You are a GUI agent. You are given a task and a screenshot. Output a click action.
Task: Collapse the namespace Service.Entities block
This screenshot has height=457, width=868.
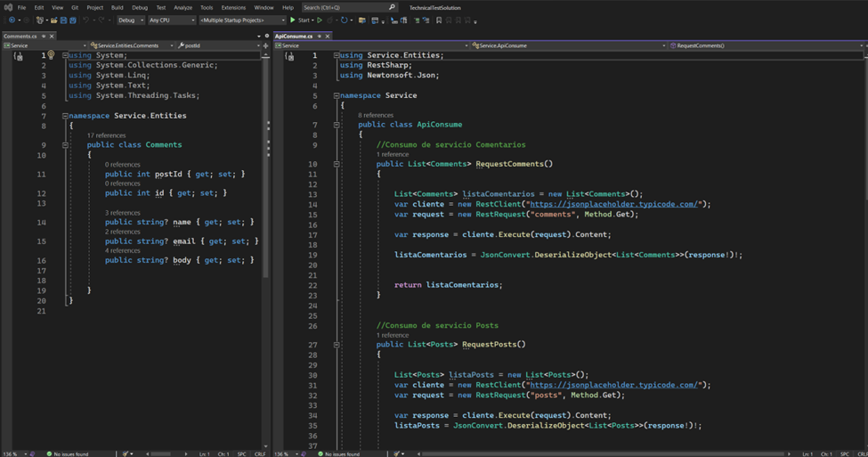coord(65,116)
